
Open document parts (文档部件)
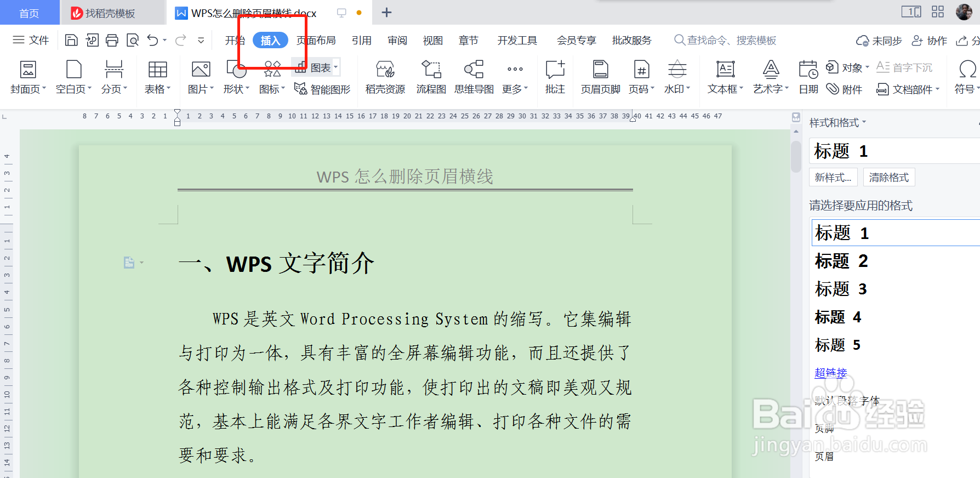point(908,89)
